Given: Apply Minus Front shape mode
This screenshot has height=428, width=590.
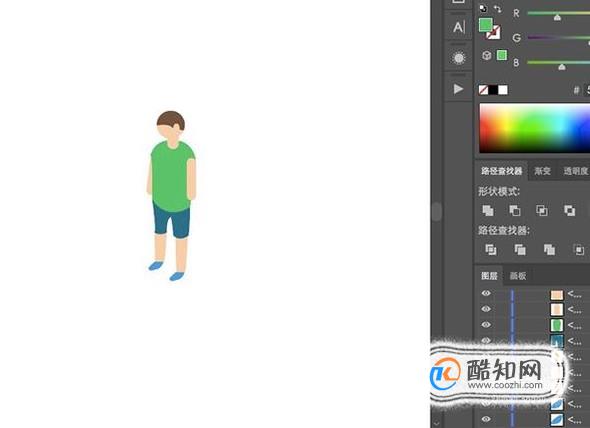Looking at the screenshot, I should click(x=515, y=210).
